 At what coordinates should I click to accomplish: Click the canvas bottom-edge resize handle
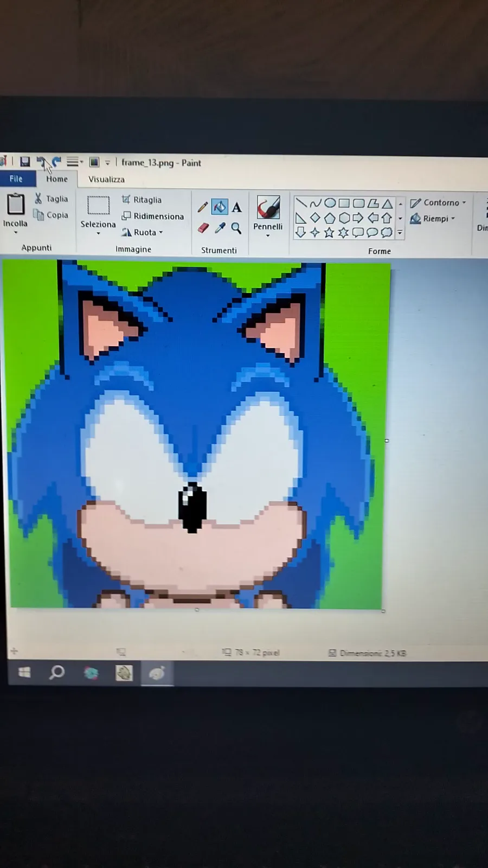197,610
